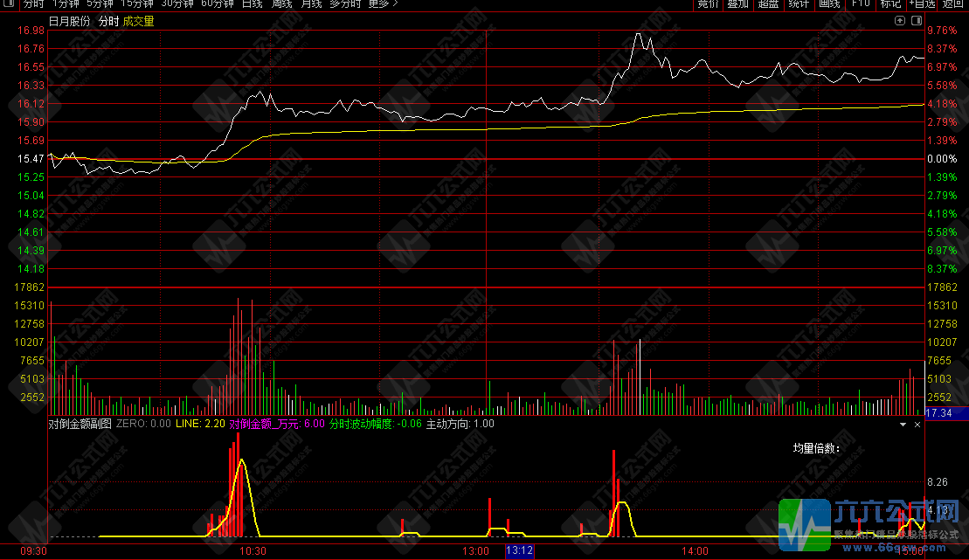Expand the sub-panel dropdown arrow
Image resolution: width=969 pixels, height=560 pixels.
click(x=903, y=424)
